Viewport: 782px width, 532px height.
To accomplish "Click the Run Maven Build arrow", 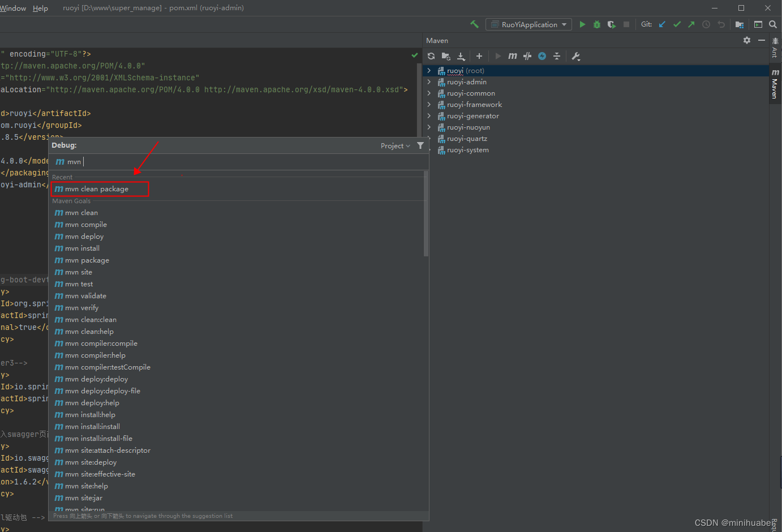I will click(498, 56).
